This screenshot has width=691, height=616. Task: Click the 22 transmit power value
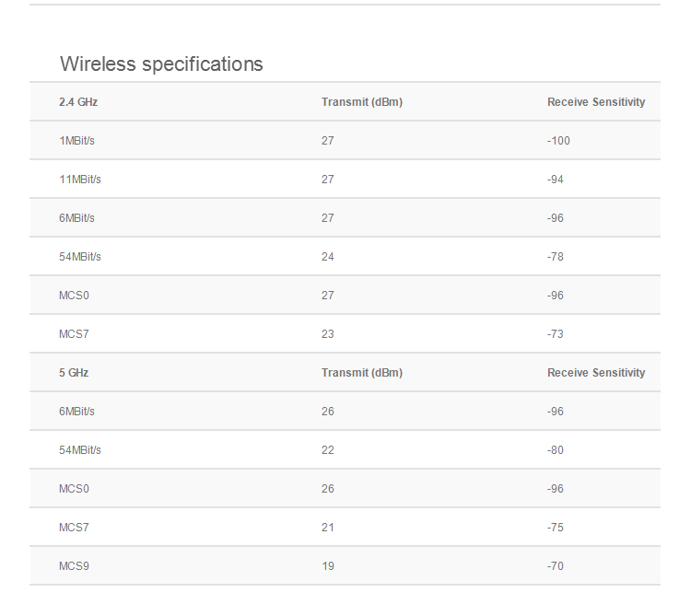point(327,450)
